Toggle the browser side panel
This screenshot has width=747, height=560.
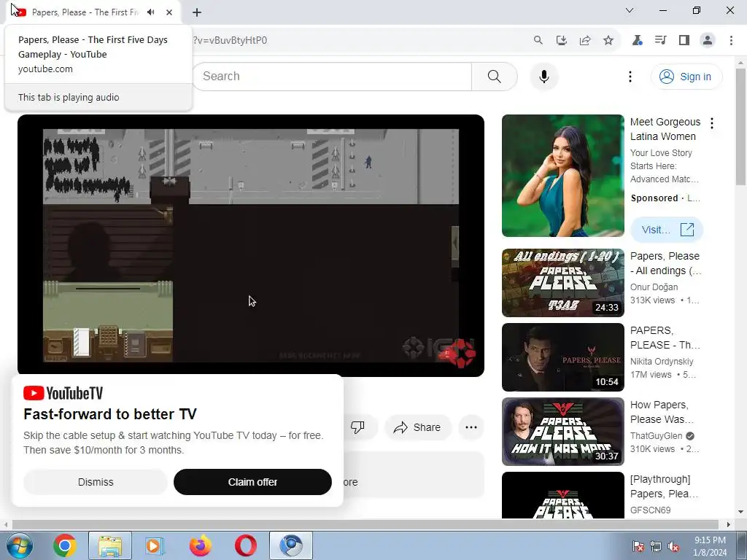[684, 40]
